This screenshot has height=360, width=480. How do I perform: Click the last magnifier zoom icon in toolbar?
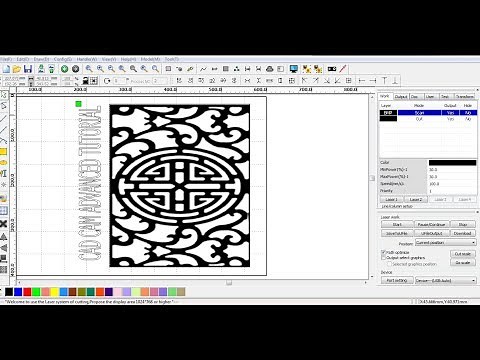coord(155,69)
